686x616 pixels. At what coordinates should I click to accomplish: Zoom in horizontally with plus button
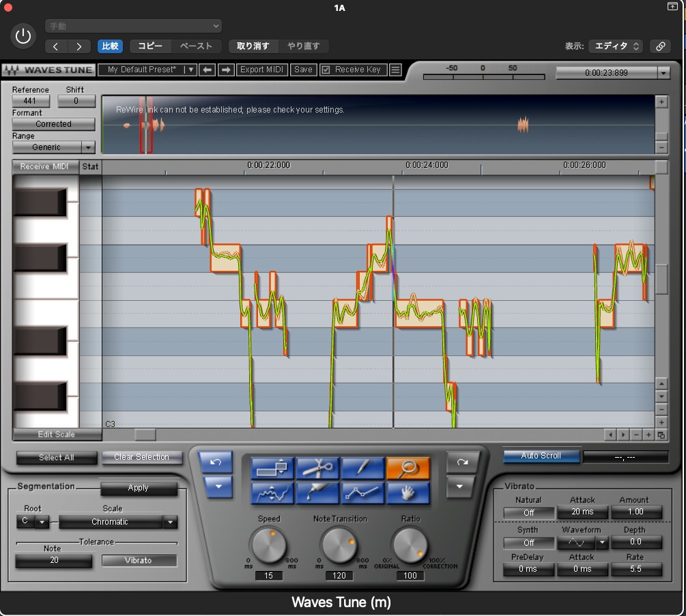648,435
